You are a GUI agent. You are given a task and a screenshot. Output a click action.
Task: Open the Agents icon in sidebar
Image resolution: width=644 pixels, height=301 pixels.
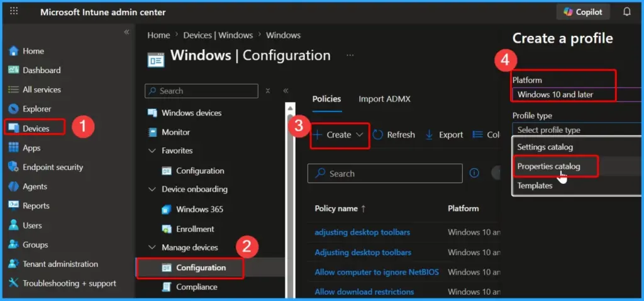pos(14,186)
